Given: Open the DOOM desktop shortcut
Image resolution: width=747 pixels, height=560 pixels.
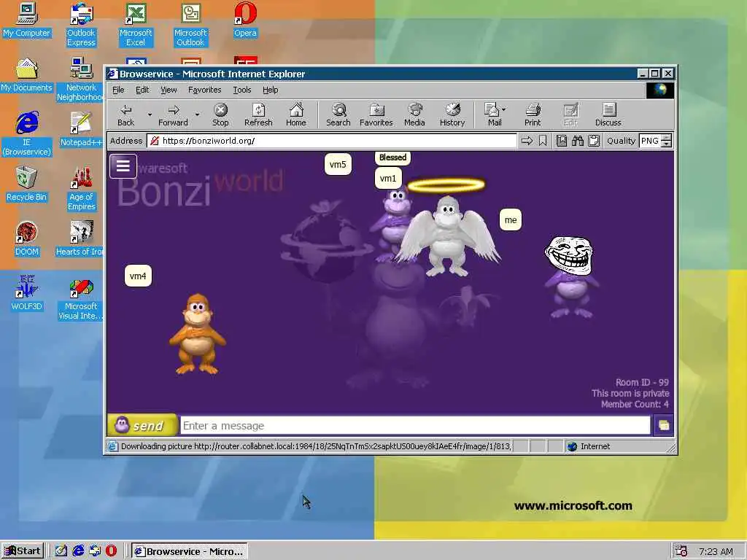Looking at the screenshot, I should (27, 239).
